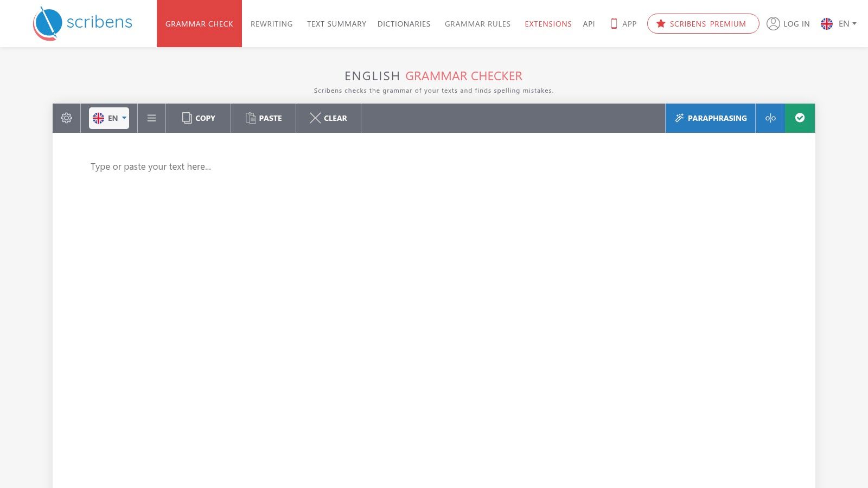Click the Copy toolbar button
The width and height of the screenshot is (868, 488).
coord(199,118)
